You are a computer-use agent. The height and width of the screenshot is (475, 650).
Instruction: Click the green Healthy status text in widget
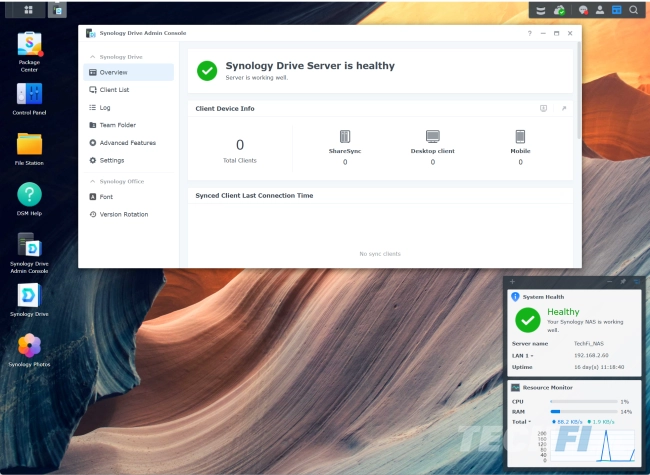coord(563,312)
